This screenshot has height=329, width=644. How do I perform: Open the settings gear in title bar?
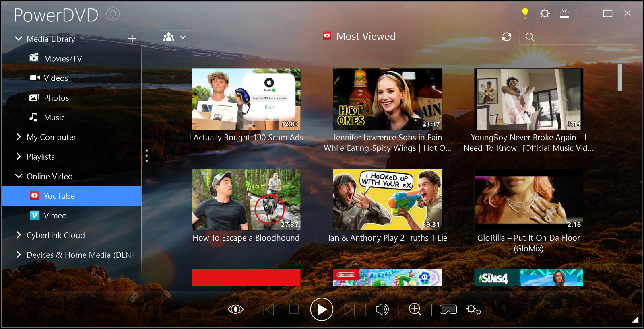point(545,14)
